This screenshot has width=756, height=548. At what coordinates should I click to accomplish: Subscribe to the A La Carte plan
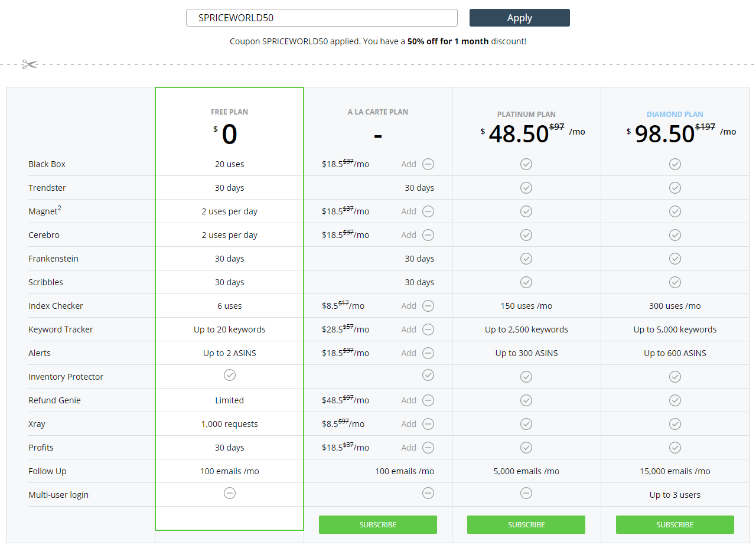(x=378, y=524)
